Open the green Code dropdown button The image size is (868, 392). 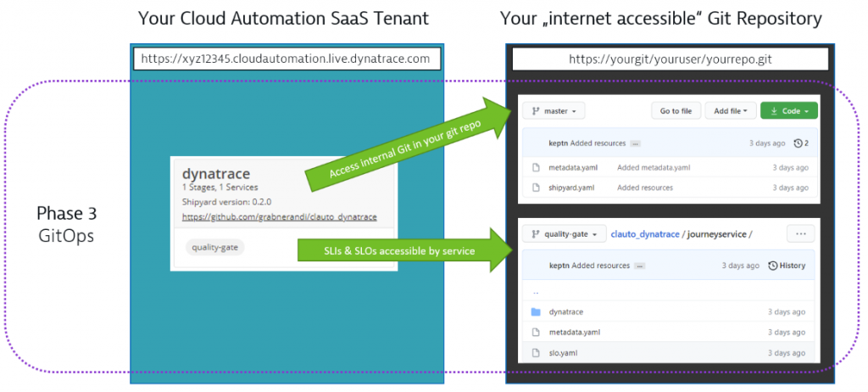(789, 111)
